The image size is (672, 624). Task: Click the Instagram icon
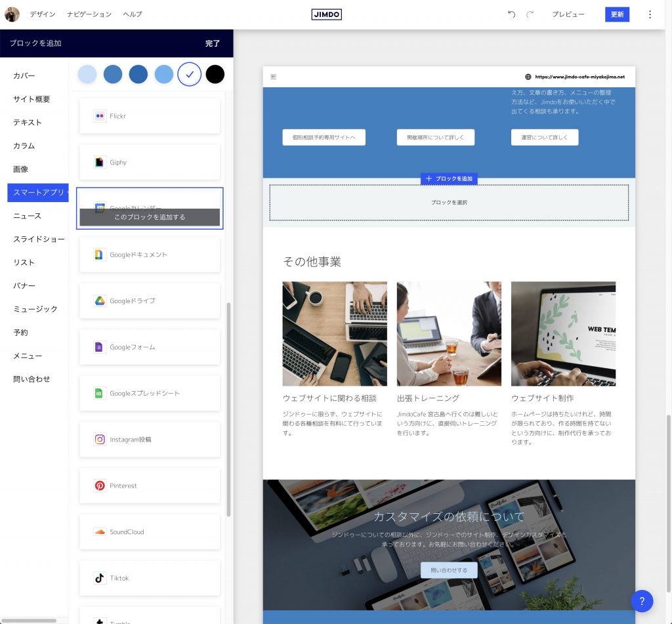coord(100,439)
